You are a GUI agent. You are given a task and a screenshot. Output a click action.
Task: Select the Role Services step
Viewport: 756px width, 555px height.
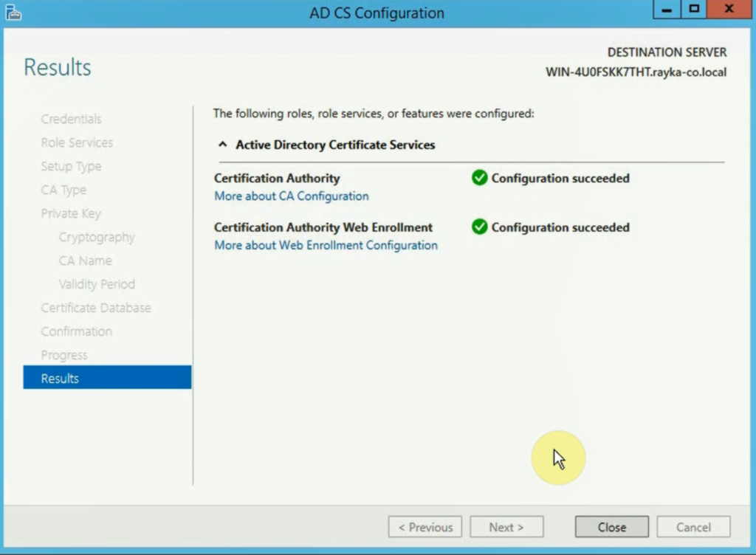pyautogui.click(x=77, y=142)
